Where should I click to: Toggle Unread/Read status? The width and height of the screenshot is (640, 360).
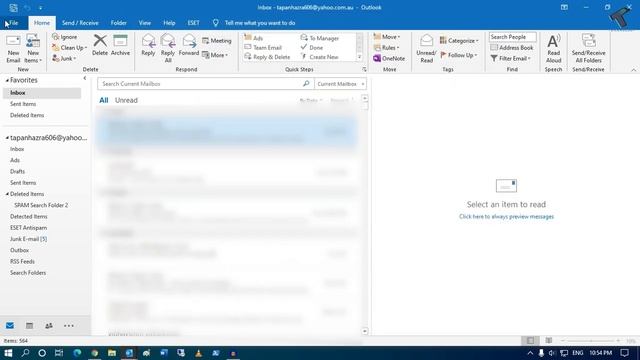coord(426,49)
